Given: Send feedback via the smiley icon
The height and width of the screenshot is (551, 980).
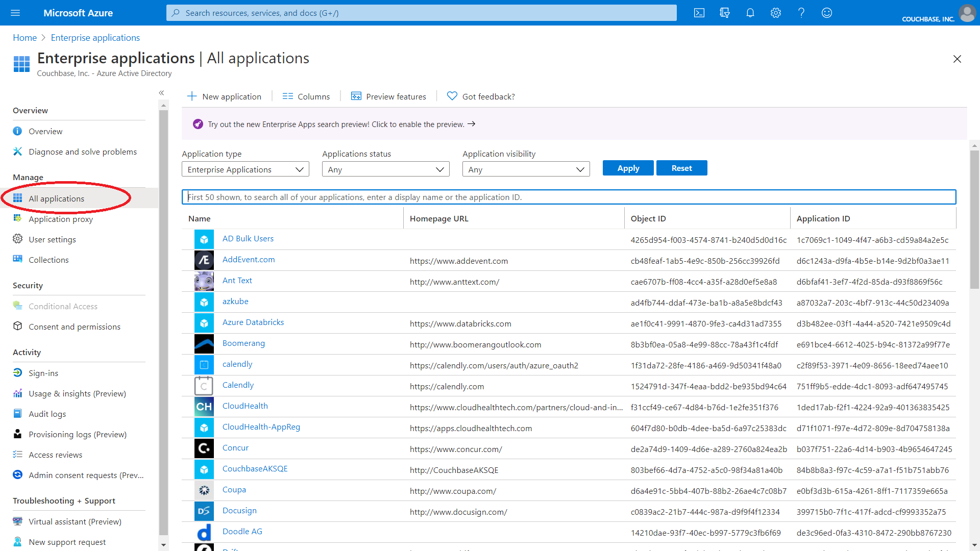Looking at the screenshot, I should click(x=826, y=13).
